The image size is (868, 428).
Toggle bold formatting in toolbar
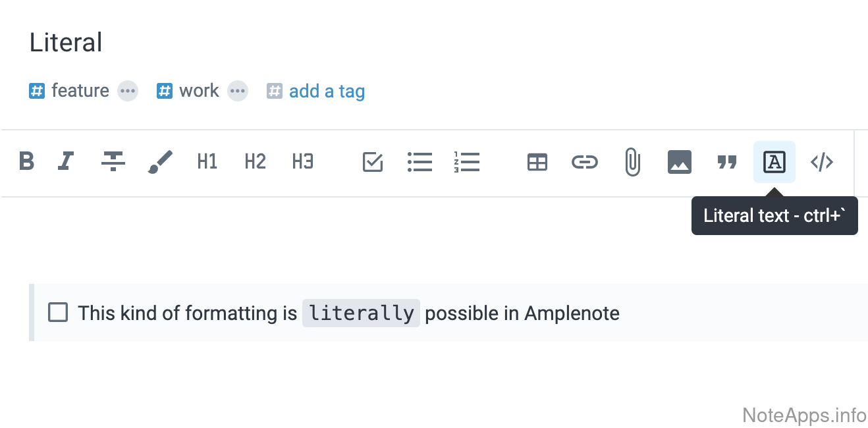click(26, 161)
